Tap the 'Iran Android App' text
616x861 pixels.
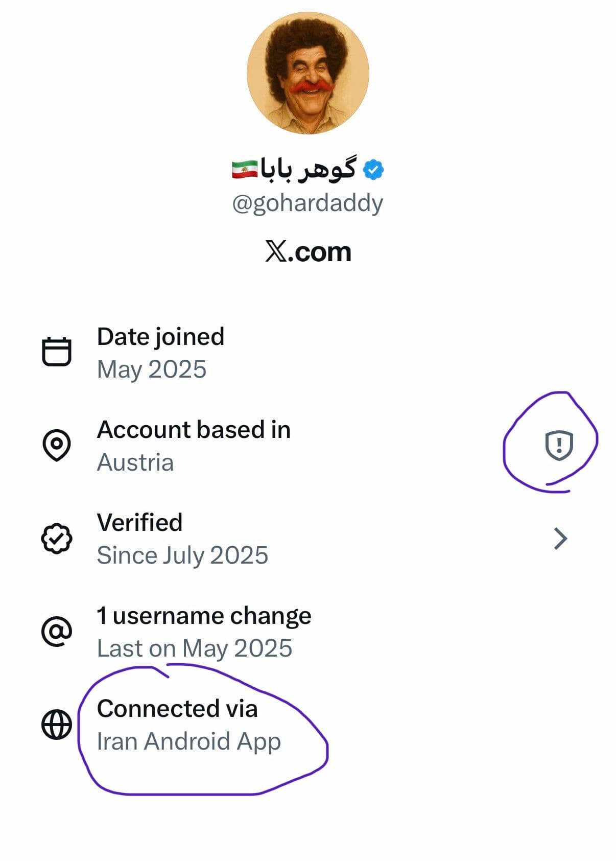click(189, 741)
